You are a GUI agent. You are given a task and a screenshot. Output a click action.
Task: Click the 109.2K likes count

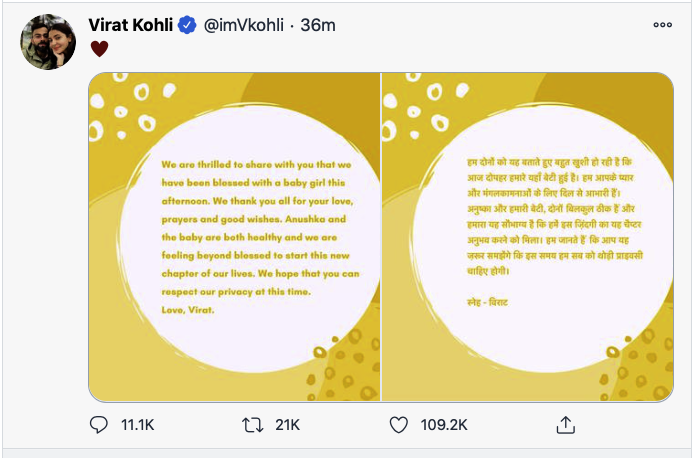[x=444, y=425]
